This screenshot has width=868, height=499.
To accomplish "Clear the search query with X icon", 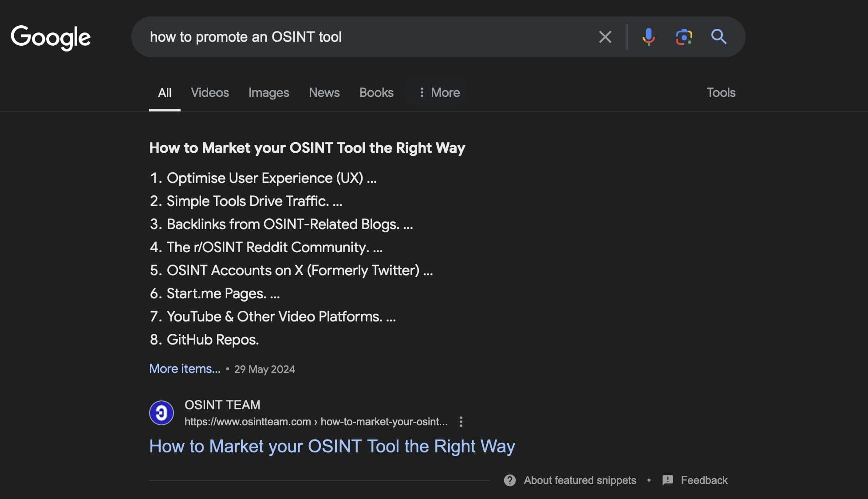I will point(605,37).
